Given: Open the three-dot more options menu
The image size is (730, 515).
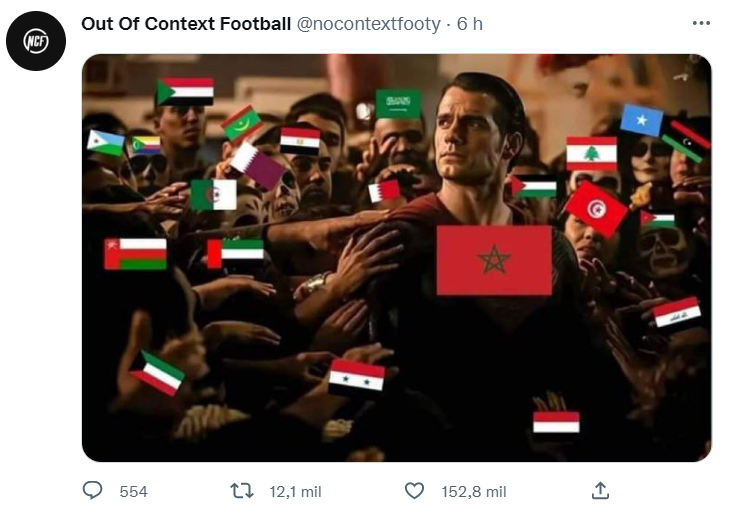Looking at the screenshot, I should point(701,23).
